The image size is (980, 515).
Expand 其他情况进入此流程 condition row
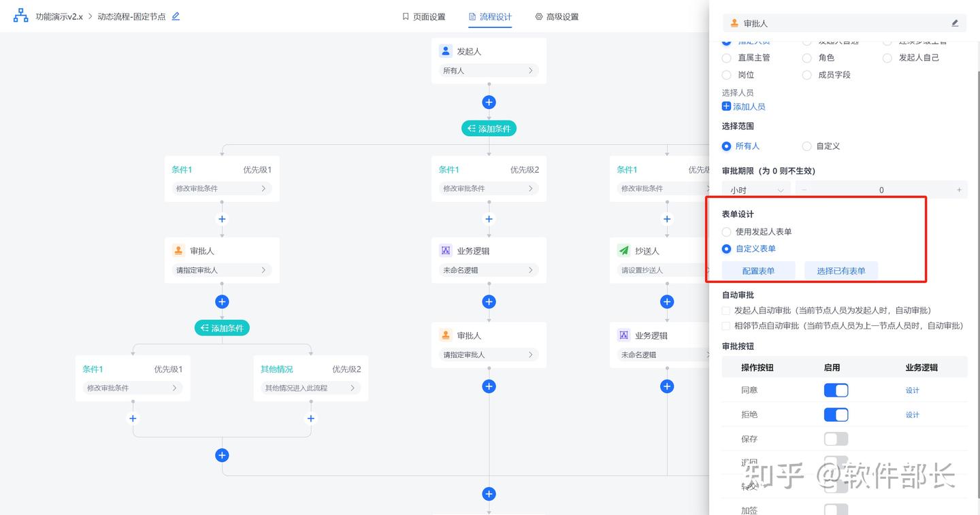tap(310, 388)
